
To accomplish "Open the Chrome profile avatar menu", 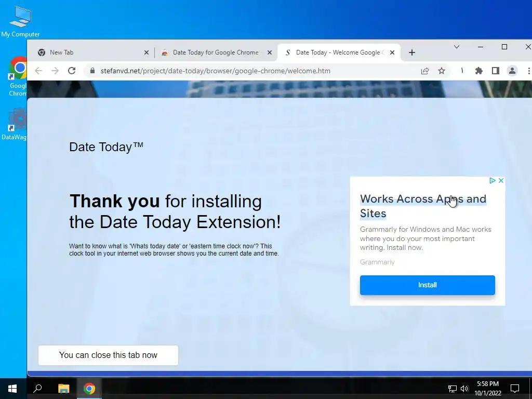I will [512, 71].
